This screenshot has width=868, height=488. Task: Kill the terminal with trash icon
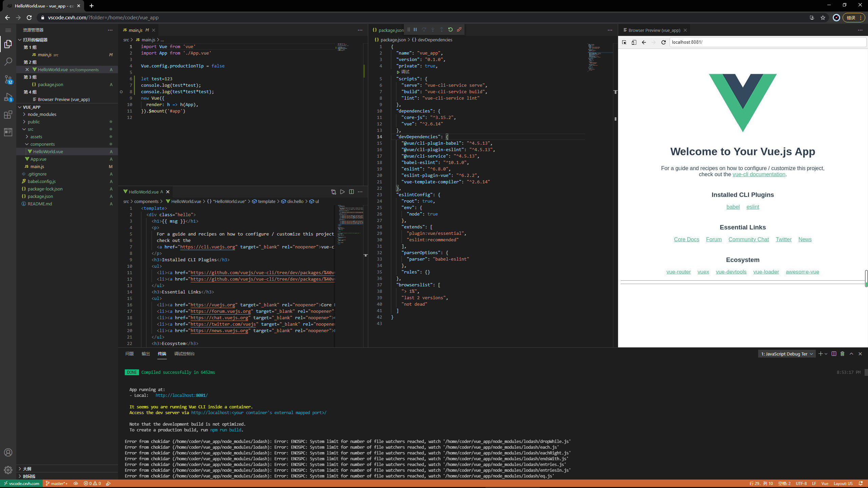[843, 354]
